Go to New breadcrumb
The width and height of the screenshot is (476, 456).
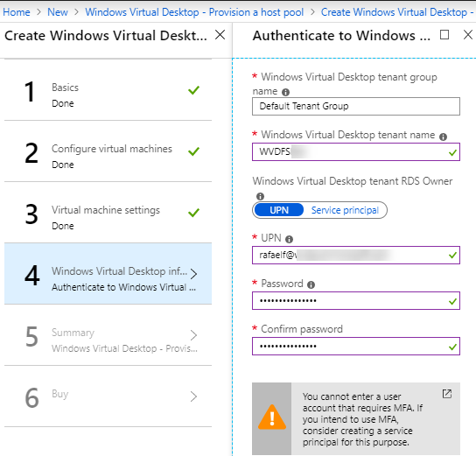click(58, 12)
